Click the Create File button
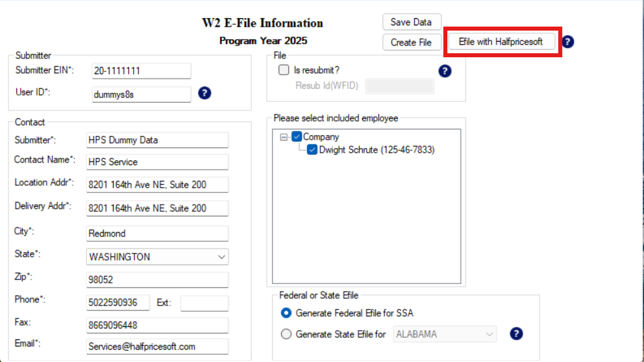Screen dimensions: 644x362 tap(411, 42)
